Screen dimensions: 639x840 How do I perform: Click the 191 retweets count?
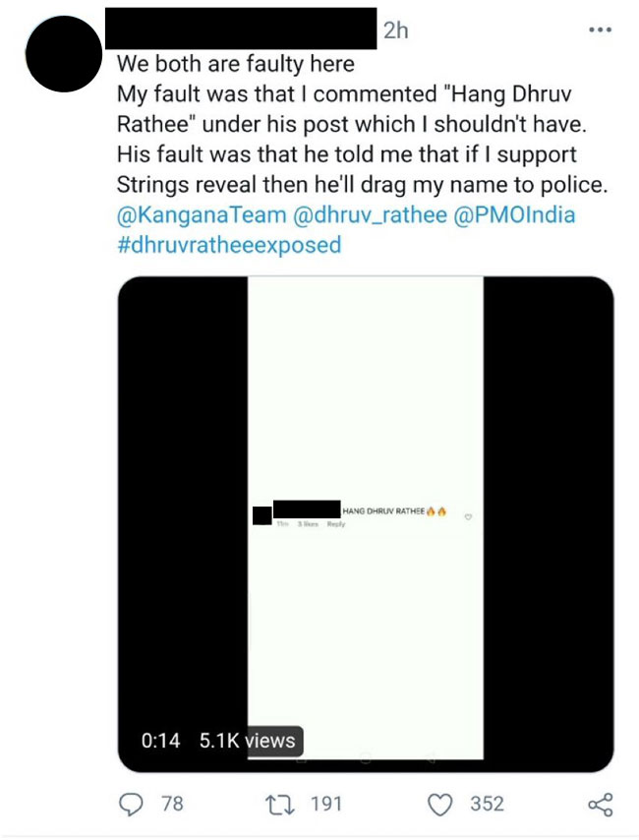326,804
